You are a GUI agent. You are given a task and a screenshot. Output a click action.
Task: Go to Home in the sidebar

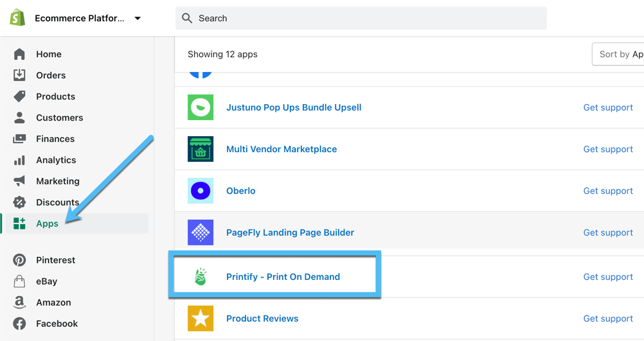point(49,54)
